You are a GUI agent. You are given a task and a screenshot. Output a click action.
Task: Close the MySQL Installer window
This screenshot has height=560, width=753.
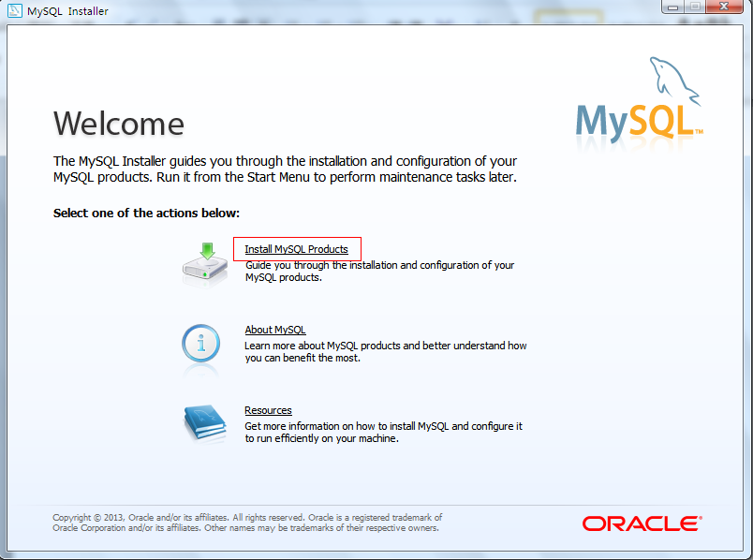(724, 7)
